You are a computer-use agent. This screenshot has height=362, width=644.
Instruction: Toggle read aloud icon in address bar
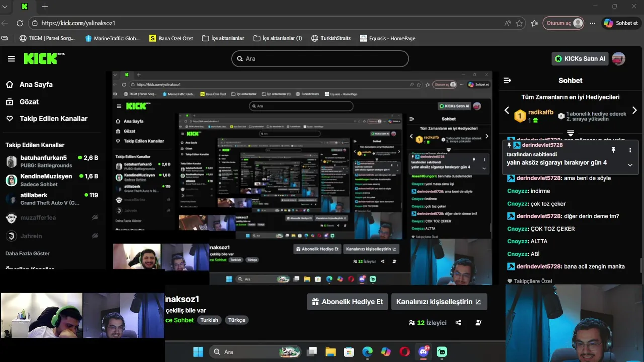tap(508, 23)
